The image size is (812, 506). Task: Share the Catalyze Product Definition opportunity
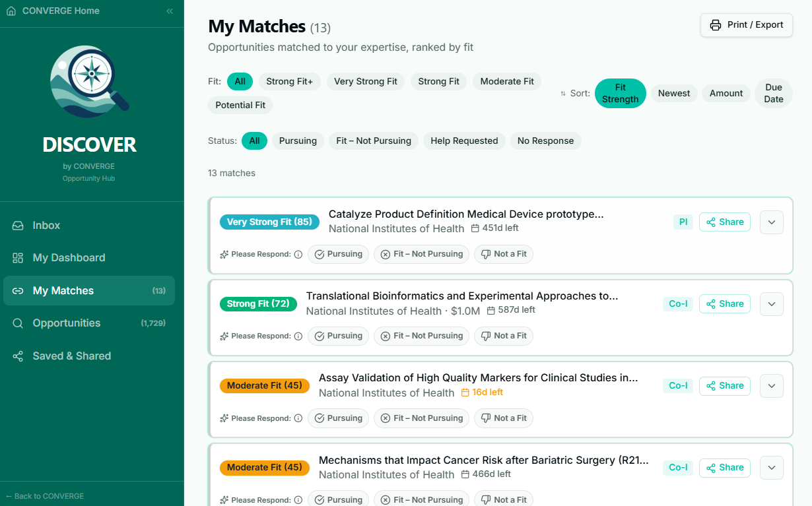725,222
